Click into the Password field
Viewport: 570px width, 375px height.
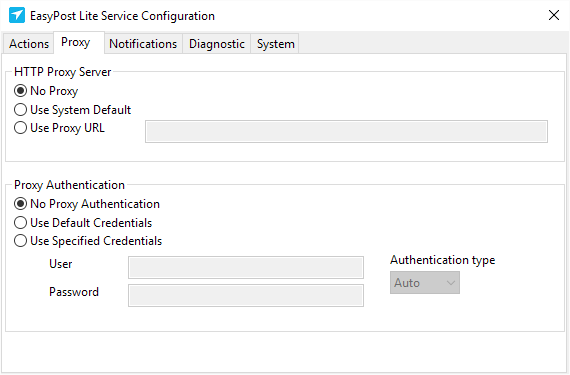click(x=246, y=295)
